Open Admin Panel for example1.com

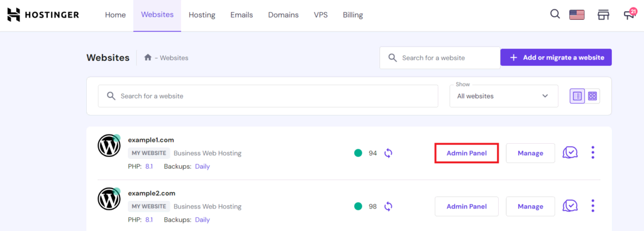[467, 153]
